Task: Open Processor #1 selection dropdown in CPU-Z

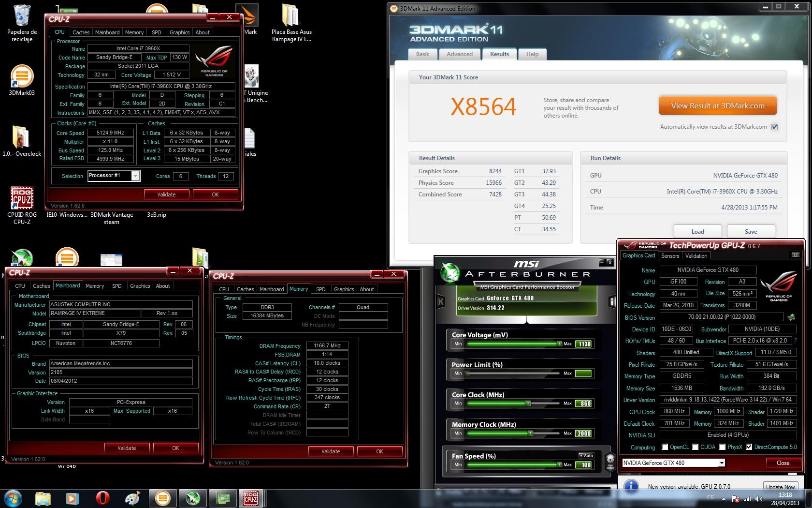Action: coord(135,176)
